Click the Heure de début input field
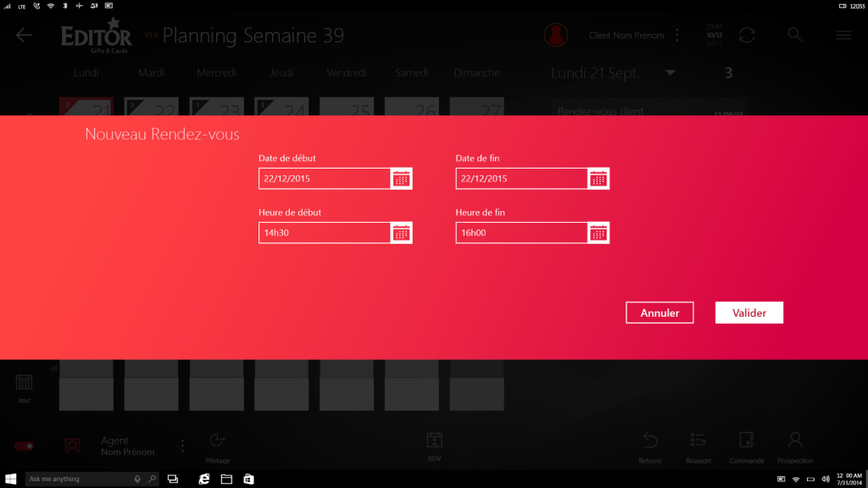 [x=324, y=232]
